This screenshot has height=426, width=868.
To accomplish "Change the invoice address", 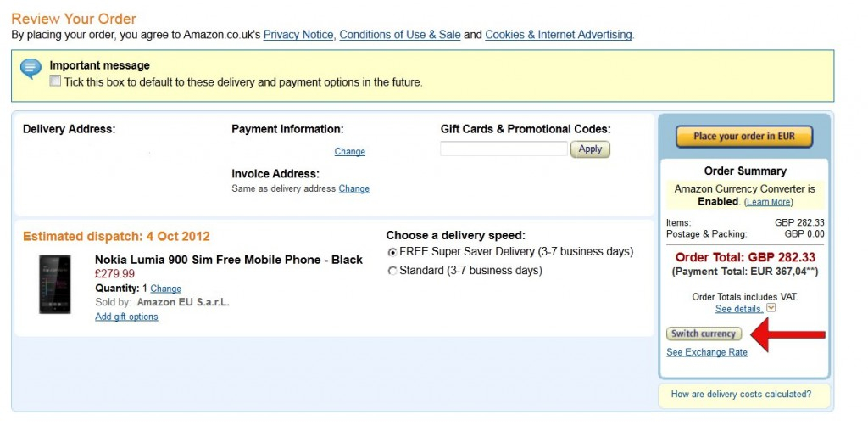I will [353, 188].
